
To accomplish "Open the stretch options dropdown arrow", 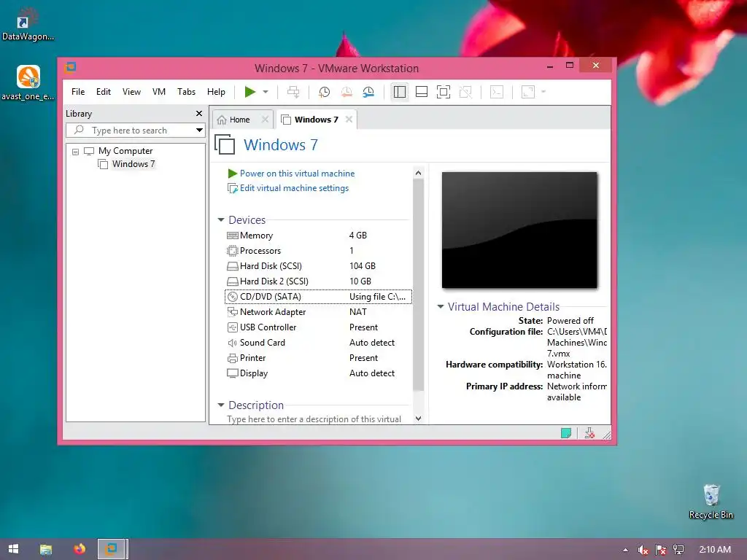I will click(x=543, y=92).
